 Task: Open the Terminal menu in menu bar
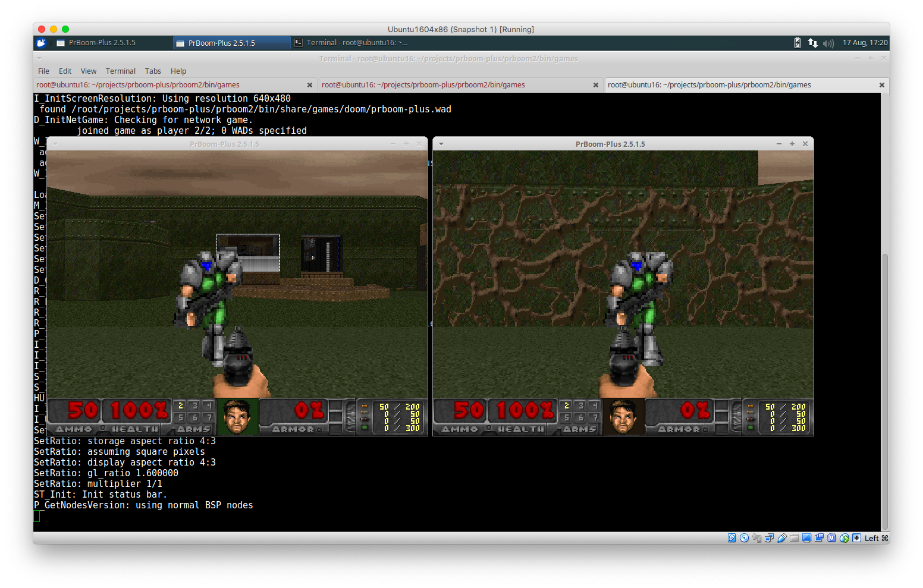click(120, 71)
